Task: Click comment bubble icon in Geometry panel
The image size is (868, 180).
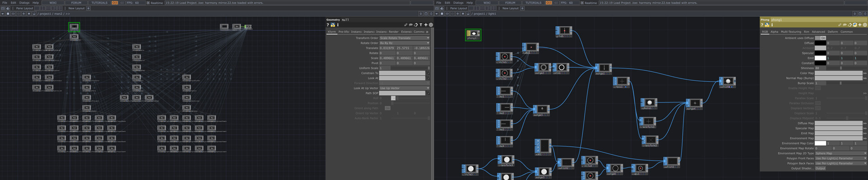Action: click(x=411, y=25)
